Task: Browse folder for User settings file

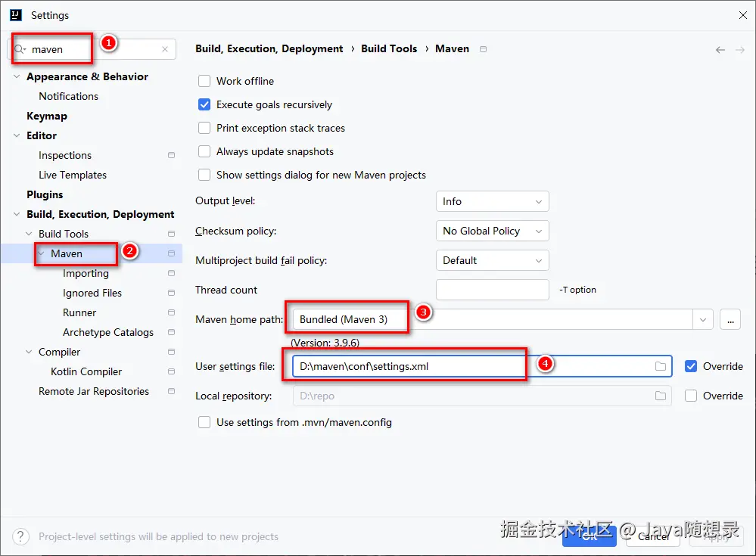Action: pyautogui.click(x=661, y=366)
